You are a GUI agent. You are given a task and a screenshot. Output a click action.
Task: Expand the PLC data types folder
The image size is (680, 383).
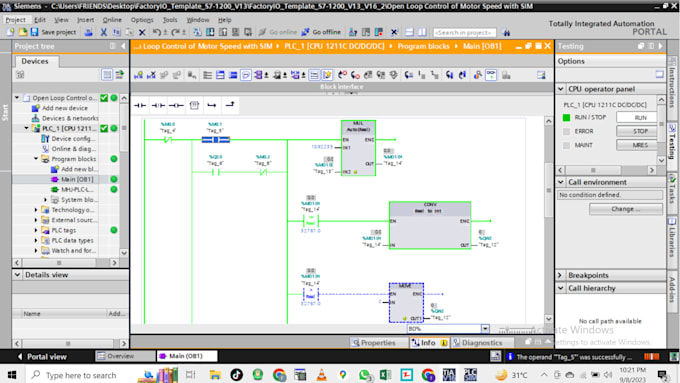click(x=36, y=241)
